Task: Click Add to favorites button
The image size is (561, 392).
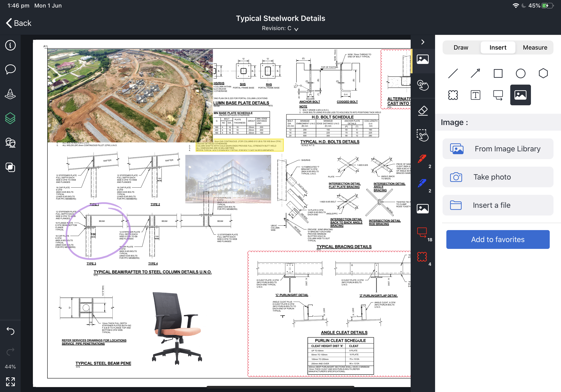Action: point(498,239)
